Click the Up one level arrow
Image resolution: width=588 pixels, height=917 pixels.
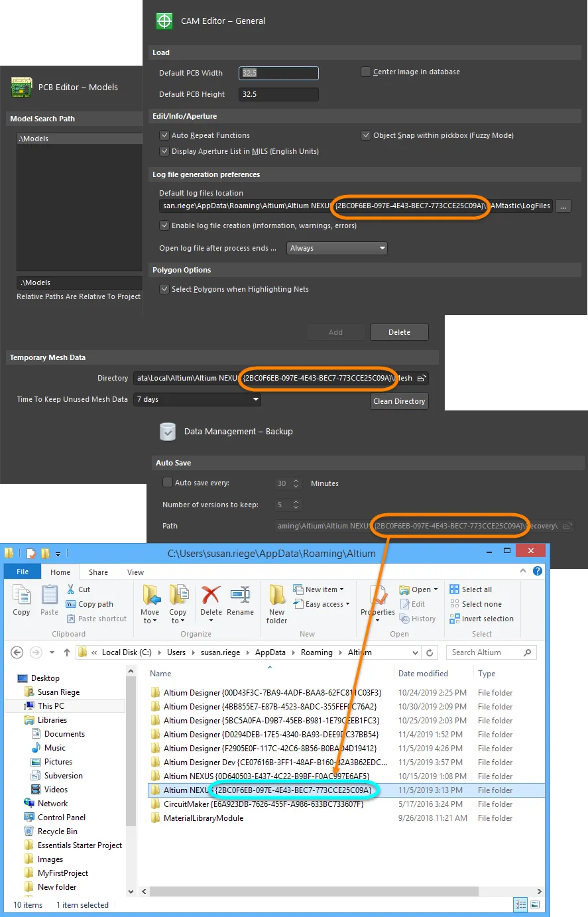pyautogui.click(x=66, y=652)
